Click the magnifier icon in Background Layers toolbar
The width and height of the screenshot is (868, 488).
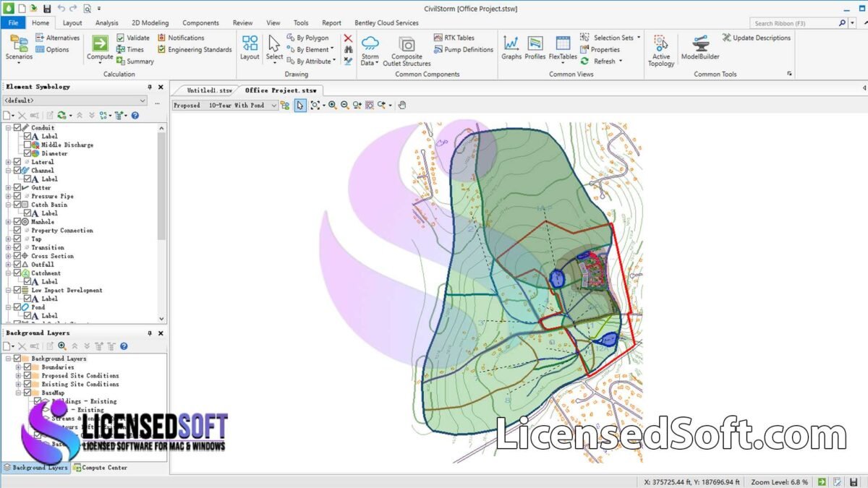tap(62, 346)
